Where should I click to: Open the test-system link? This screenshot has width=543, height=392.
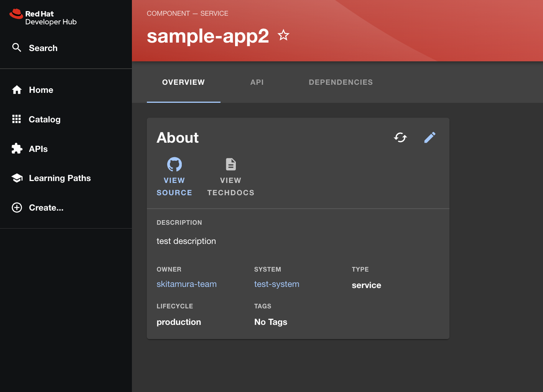coord(277,284)
